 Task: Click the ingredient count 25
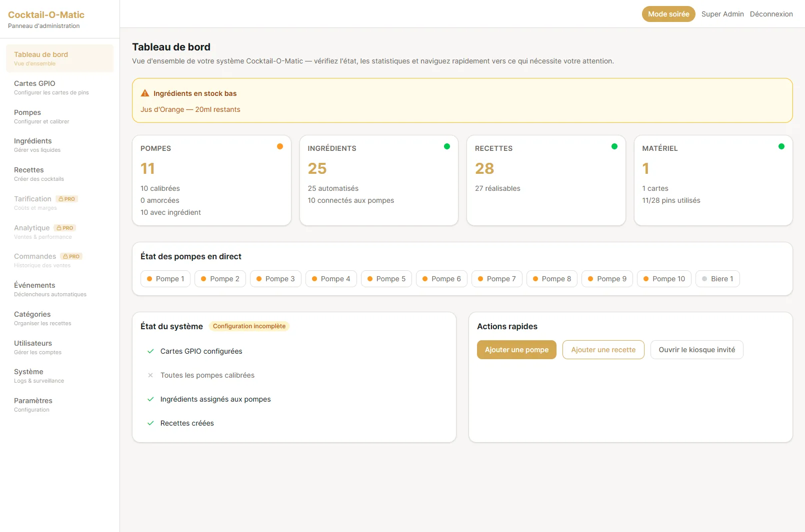(x=317, y=168)
